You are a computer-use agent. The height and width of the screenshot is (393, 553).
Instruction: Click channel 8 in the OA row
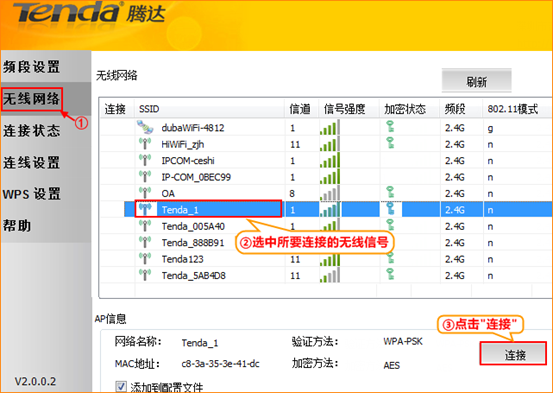292,194
